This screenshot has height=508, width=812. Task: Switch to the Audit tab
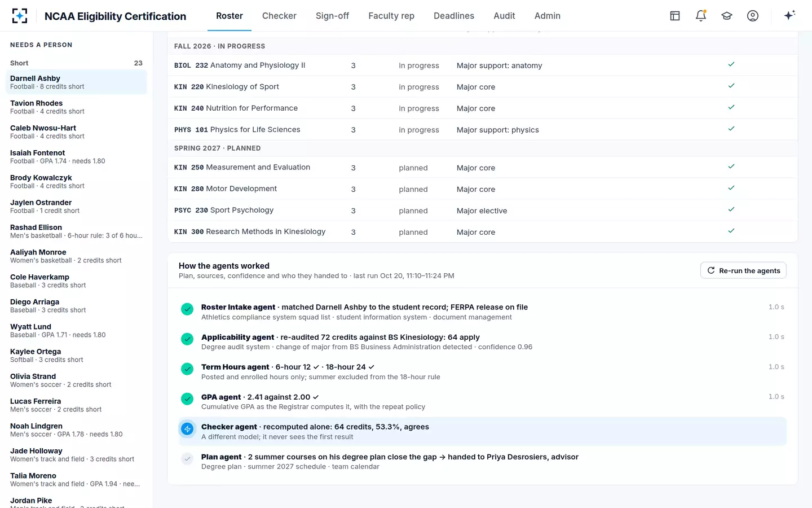click(504, 16)
